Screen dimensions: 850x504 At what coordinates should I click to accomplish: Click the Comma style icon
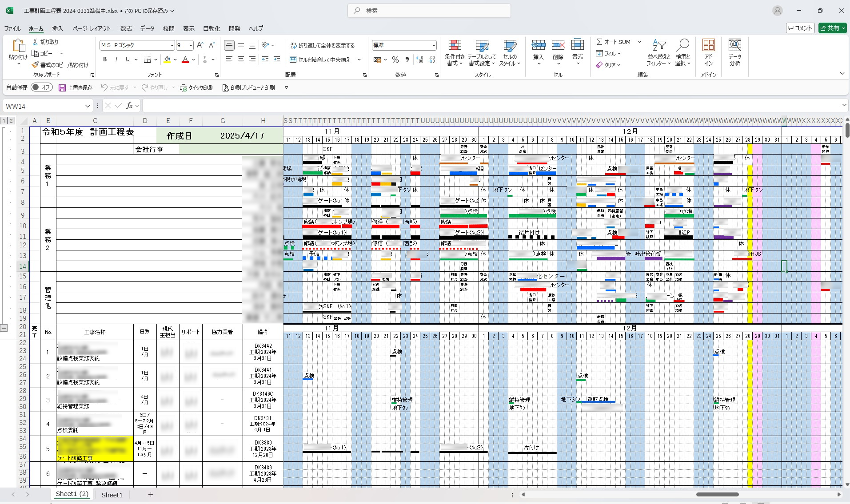pos(407,60)
